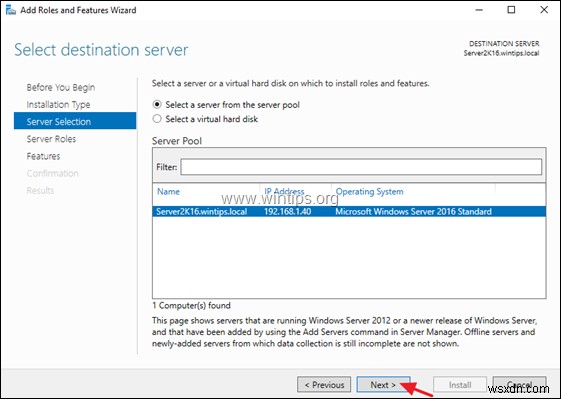Open the Server Selection step
The image size is (561, 399).
[x=75, y=121]
